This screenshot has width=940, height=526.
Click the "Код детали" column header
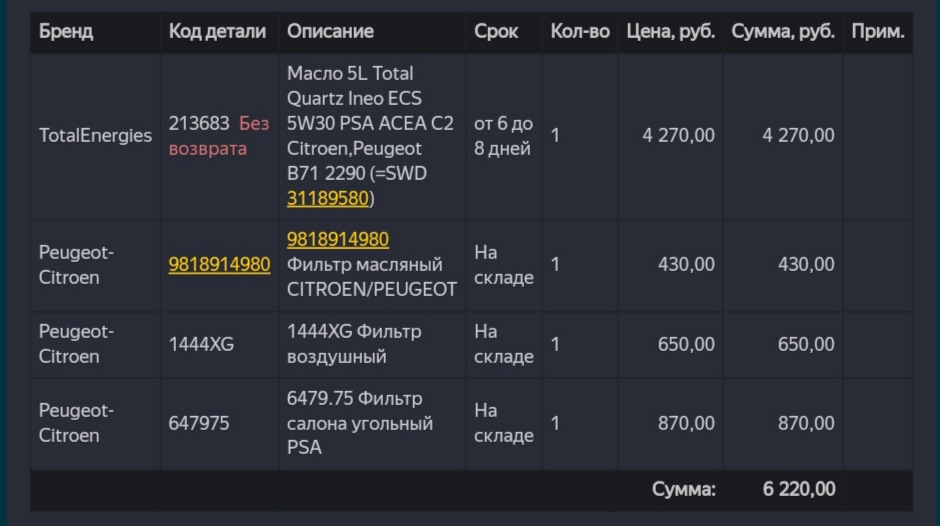pyautogui.click(x=217, y=31)
